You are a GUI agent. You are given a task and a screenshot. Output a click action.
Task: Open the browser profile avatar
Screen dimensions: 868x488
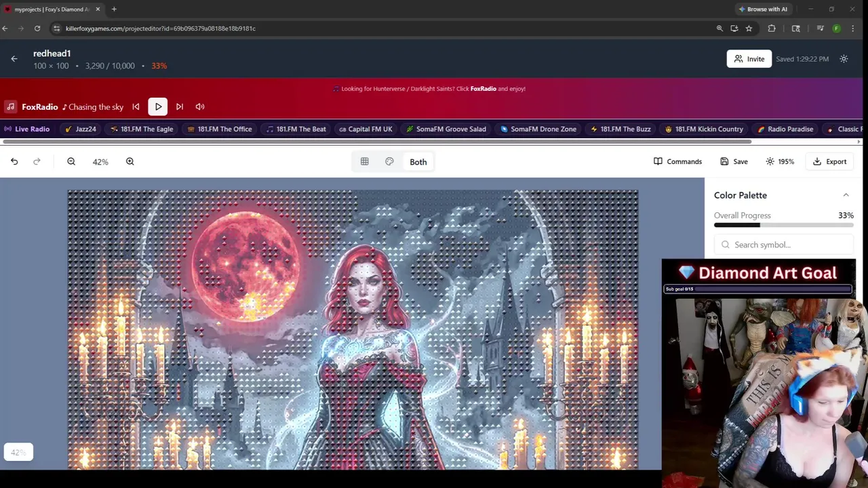point(836,28)
